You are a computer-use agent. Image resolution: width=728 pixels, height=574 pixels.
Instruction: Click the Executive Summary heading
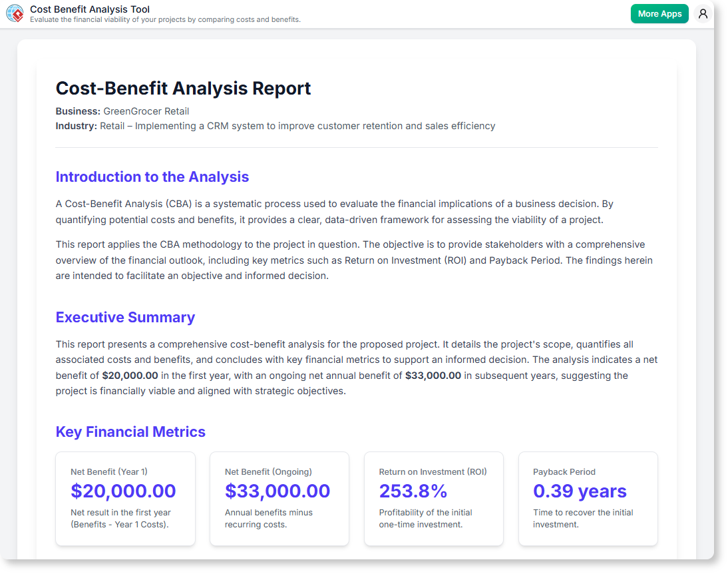coord(125,318)
